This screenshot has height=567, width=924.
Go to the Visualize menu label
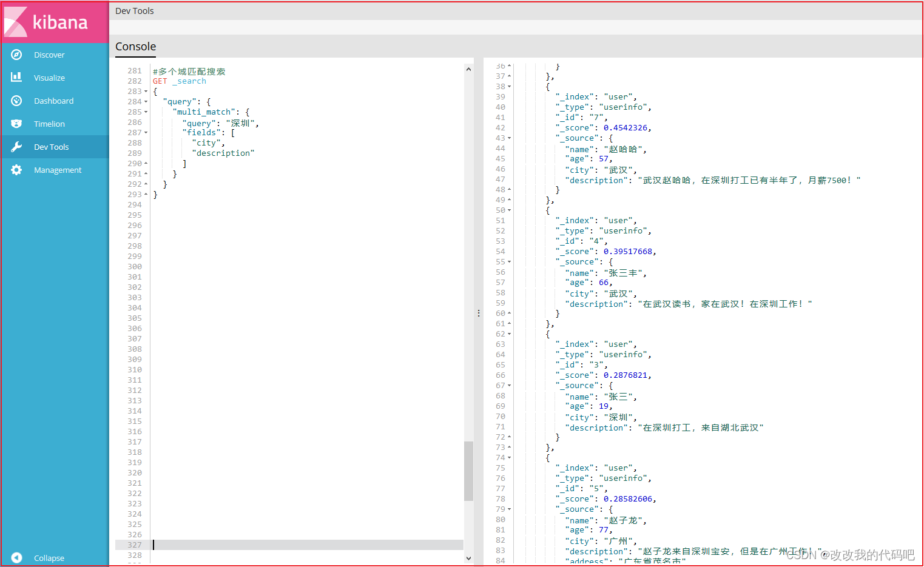[49, 78]
